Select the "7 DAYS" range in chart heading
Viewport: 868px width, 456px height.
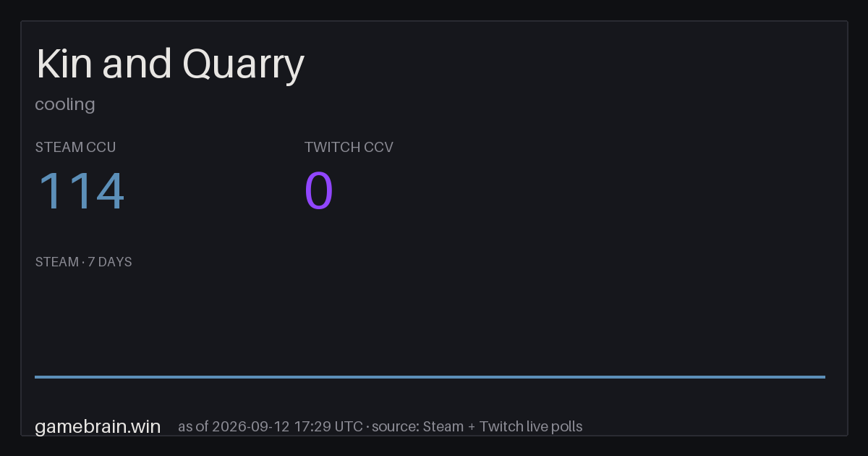(110, 262)
